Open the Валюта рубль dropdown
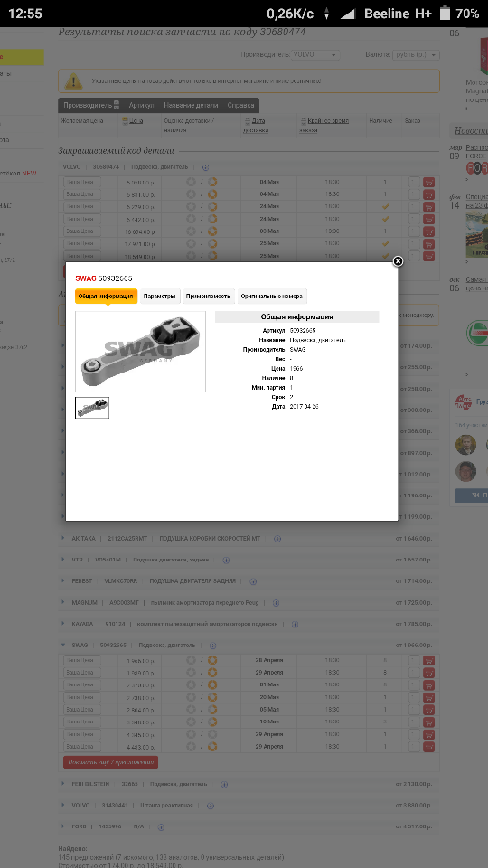This screenshot has height=868, width=488. [416, 55]
